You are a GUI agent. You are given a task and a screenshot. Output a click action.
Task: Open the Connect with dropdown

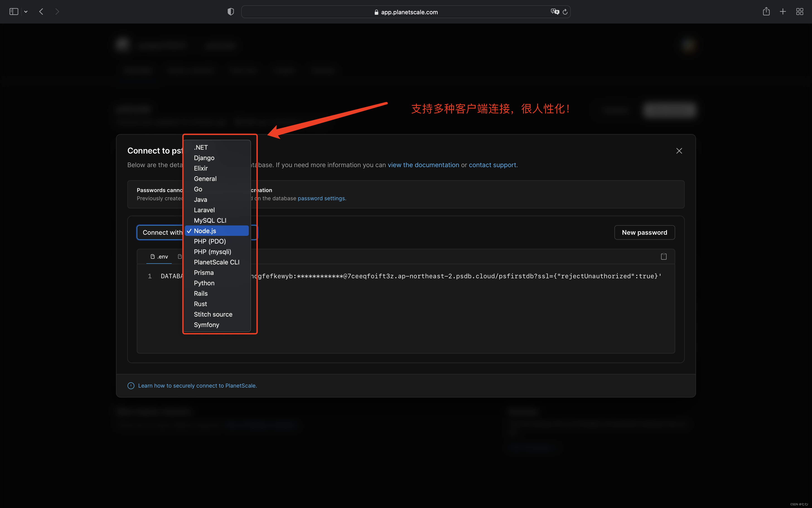tap(197, 232)
